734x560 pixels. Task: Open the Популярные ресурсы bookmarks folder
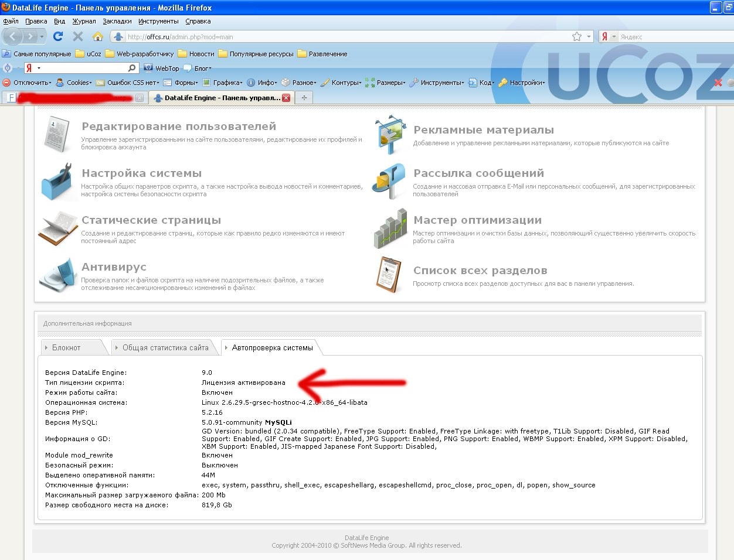coord(256,53)
